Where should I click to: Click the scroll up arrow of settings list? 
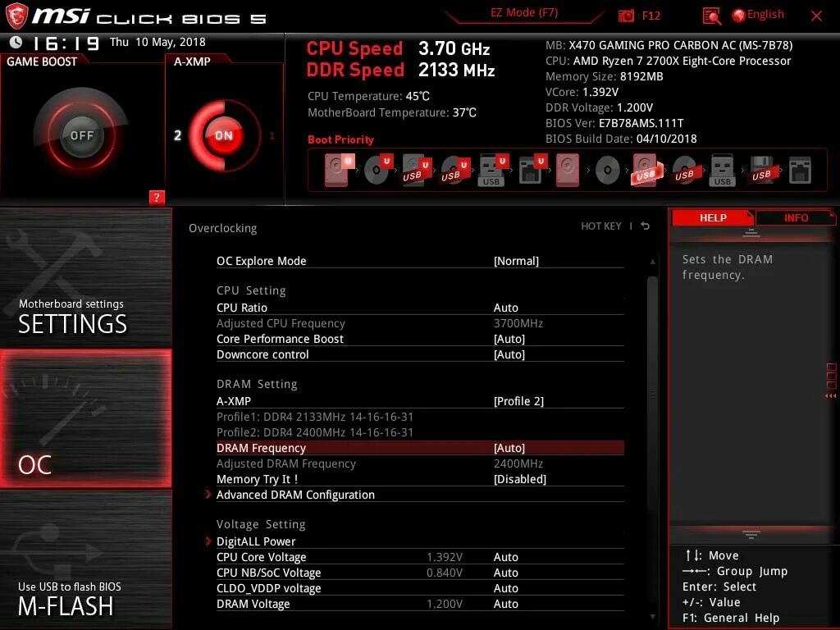652,262
